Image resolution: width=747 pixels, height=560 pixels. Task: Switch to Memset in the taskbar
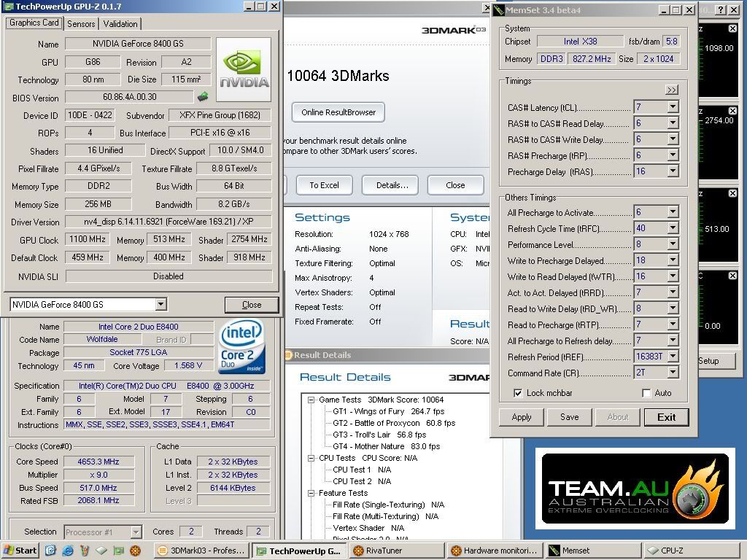tap(592, 551)
